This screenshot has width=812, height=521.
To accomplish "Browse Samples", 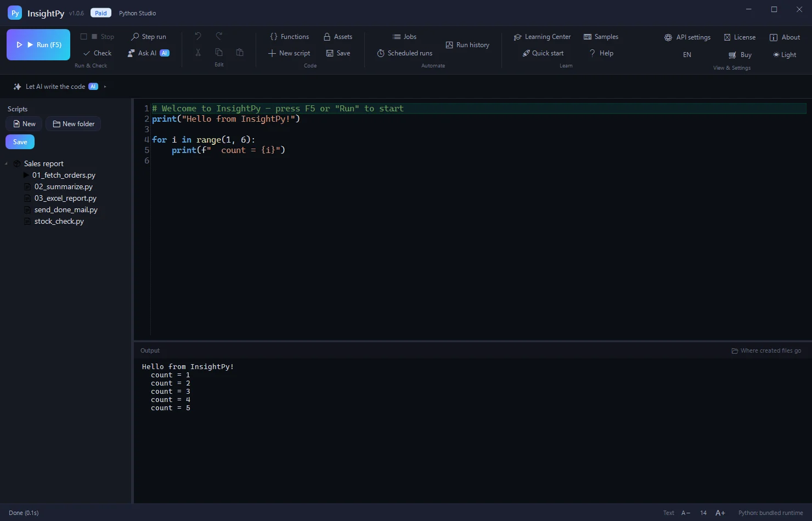I will pos(601,37).
